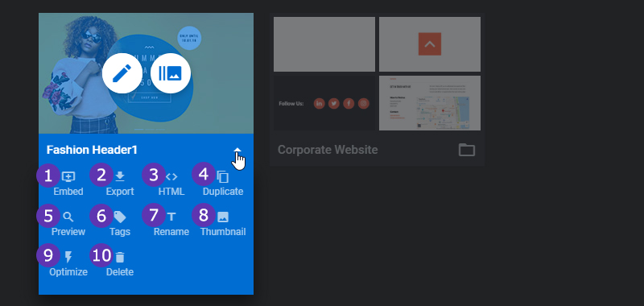
Task: Select the Follow Us social thumbnail
Action: (324, 103)
